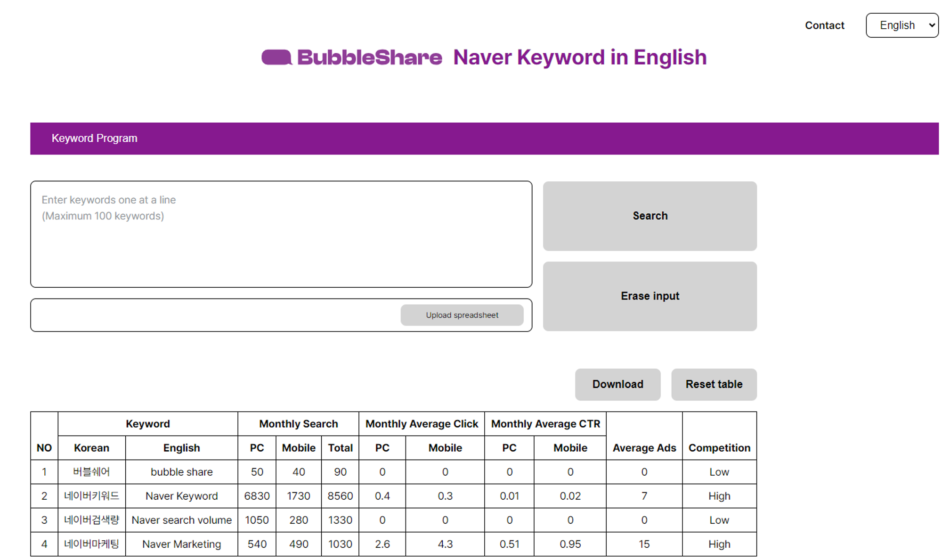This screenshot has height=560, width=942.
Task: Click the BubbleShare logo icon
Action: [277, 57]
